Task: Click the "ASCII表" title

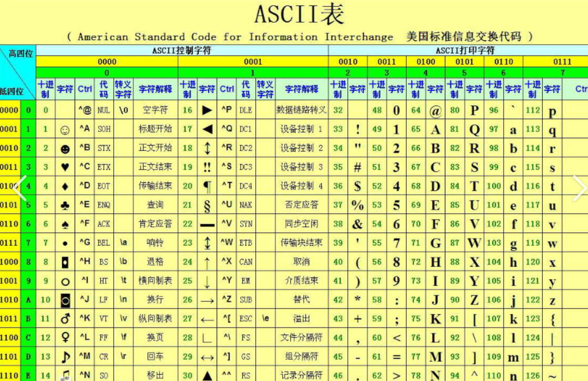Action: [299, 14]
